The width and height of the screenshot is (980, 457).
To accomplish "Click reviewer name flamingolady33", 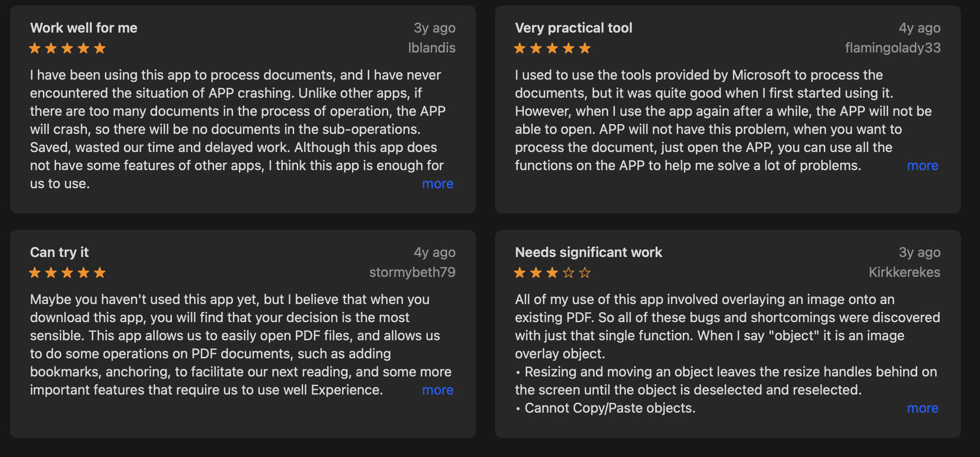I will pyautogui.click(x=892, y=48).
